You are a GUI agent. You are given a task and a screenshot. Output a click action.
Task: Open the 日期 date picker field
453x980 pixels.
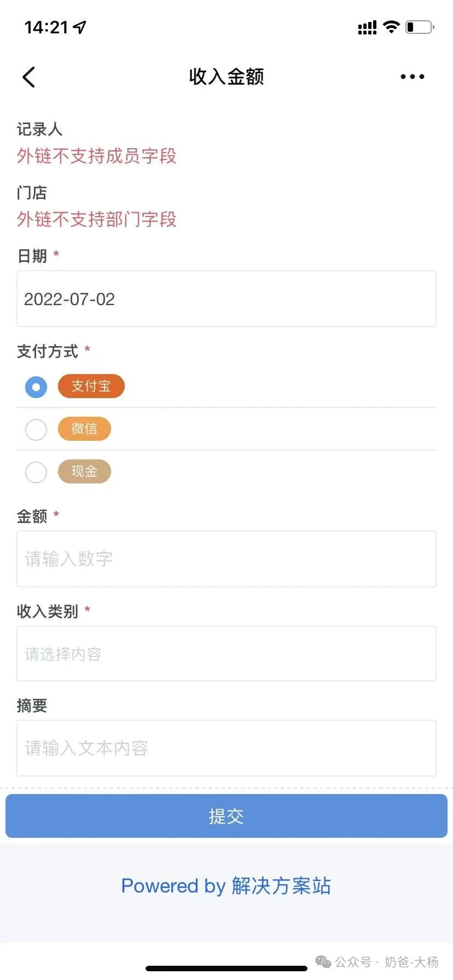click(x=226, y=299)
